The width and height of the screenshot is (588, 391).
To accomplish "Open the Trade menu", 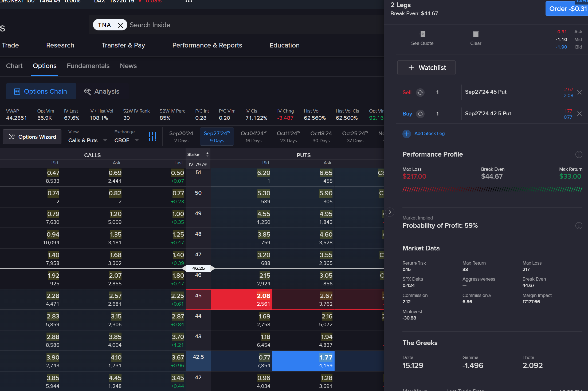I will tap(10, 45).
